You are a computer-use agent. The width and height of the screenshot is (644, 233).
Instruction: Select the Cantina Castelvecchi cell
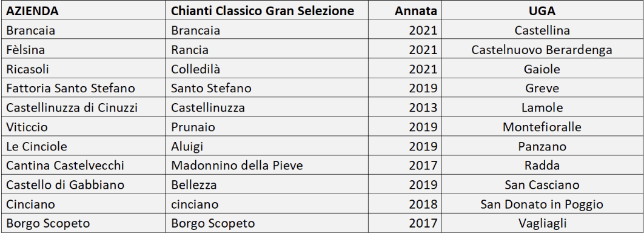(84, 166)
